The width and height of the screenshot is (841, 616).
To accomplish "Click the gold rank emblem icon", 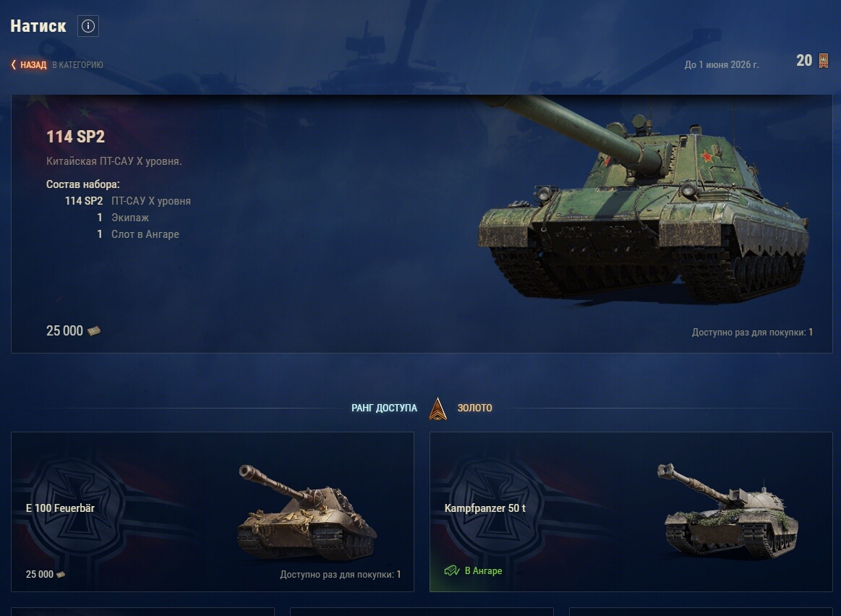I will pos(437,408).
